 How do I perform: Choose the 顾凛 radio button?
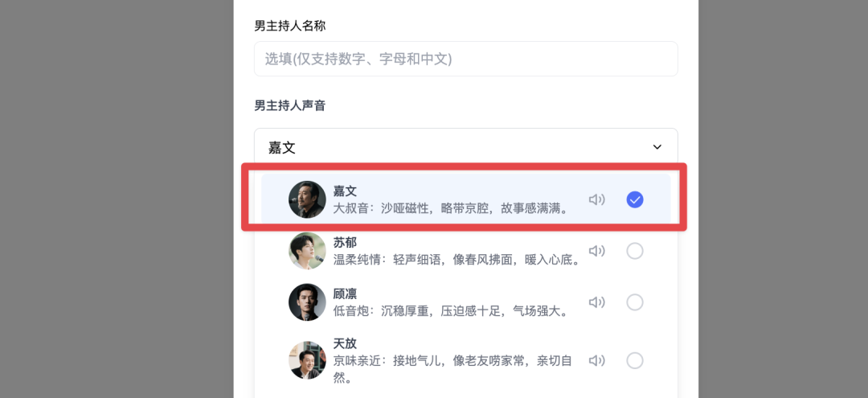pos(635,302)
